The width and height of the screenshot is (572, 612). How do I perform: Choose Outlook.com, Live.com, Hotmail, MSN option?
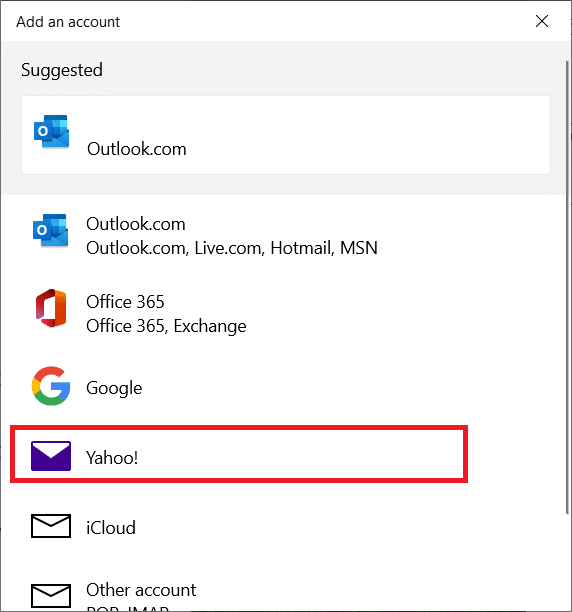point(283,236)
